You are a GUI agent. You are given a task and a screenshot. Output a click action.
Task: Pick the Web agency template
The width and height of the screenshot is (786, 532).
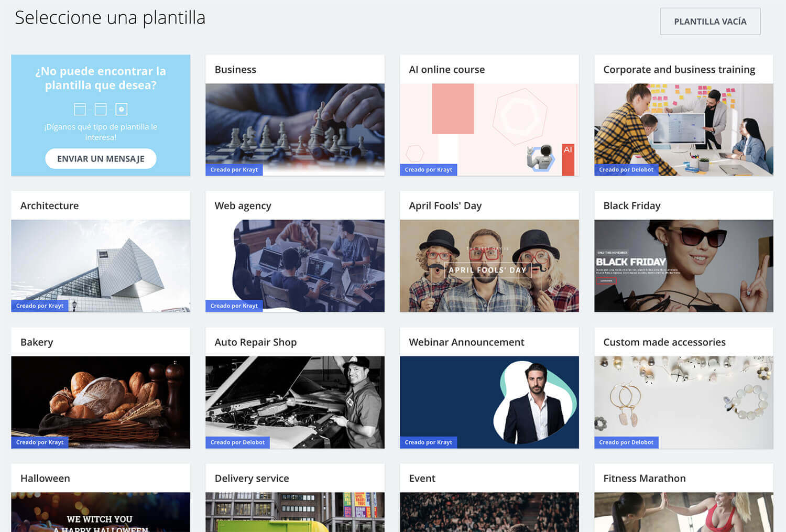pyautogui.click(x=294, y=265)
